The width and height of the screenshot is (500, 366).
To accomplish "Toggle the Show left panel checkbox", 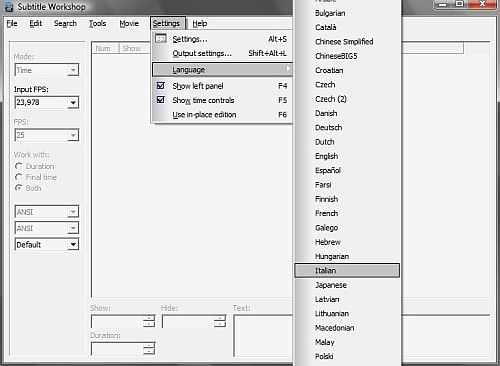I will (x=161, y=86).
